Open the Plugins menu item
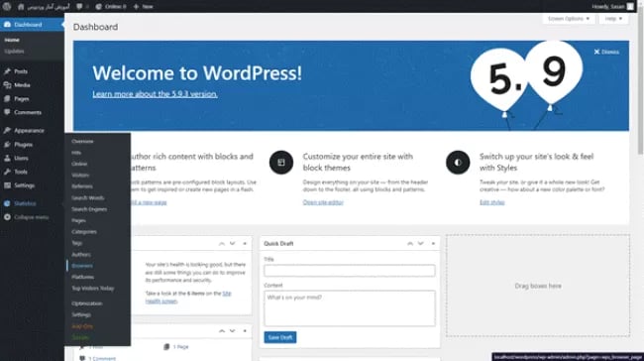Screen dimensions: 644x361 point(23,145)
